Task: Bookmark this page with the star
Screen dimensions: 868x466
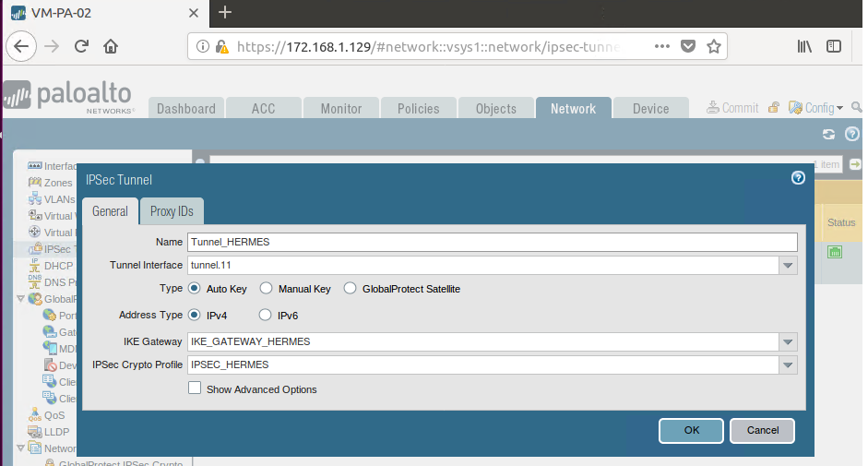Action: pyautogui.click(x=714, y=46)
